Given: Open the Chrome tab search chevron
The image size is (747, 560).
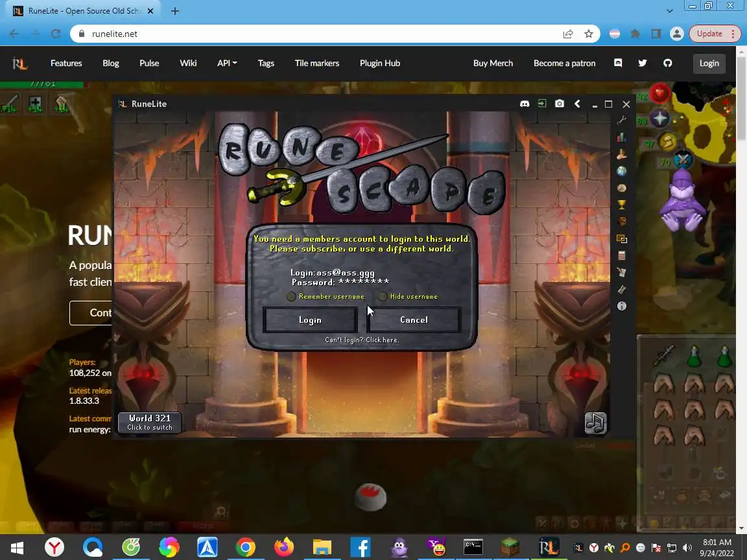Looking at the screenshot, I should pyautogui.click(x=669, y=10).
